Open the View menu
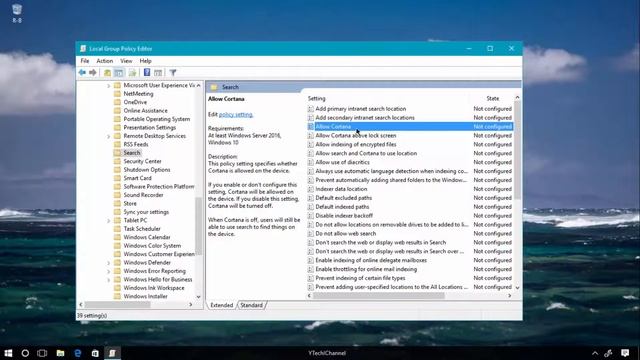640x360 pixels. pyautogui.click(x=126, y=61)
